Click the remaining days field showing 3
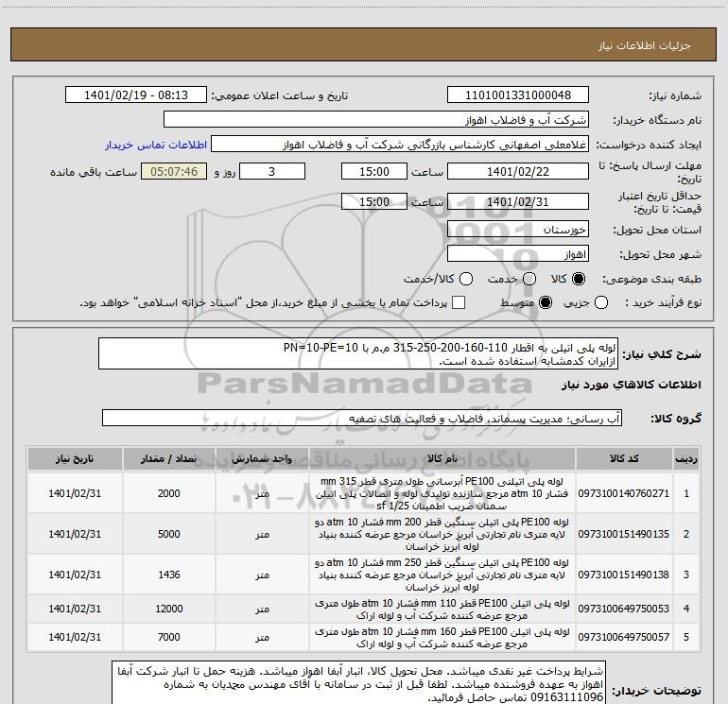Image resolution: width=728 pixels, height=704 pixels. (x=272, y=171)
